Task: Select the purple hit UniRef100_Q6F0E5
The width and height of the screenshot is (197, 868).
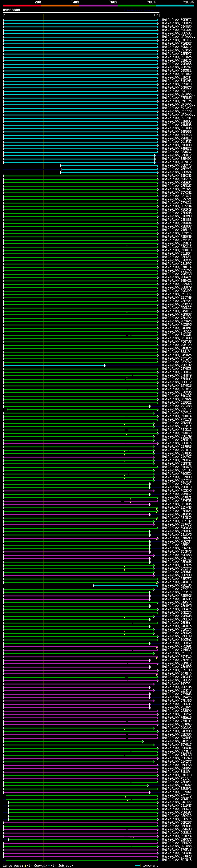Action: click(177, 443)
